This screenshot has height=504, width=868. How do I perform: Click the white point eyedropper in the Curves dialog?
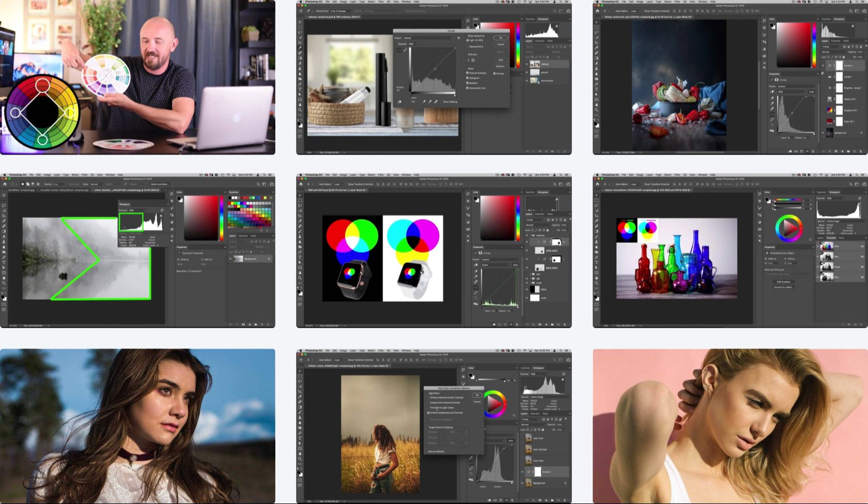click(x=436, y=102)
